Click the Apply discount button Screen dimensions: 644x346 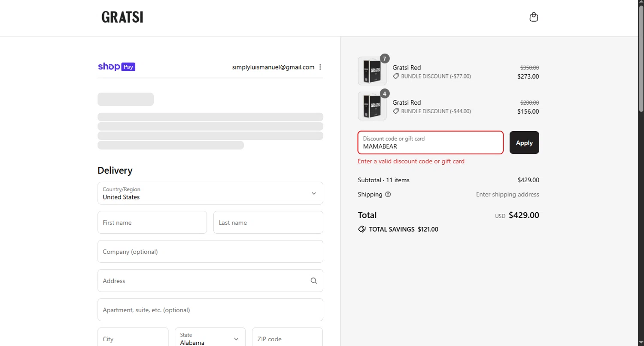click(524, 143)
